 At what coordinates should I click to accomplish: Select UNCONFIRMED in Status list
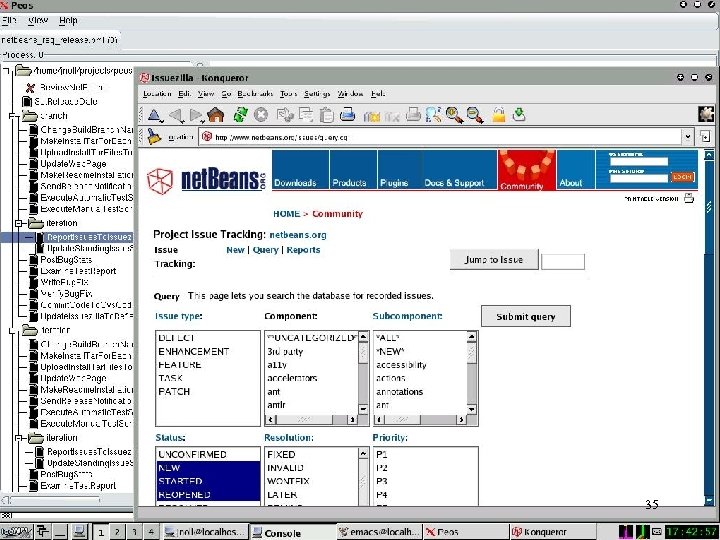[x=208, y=455]
